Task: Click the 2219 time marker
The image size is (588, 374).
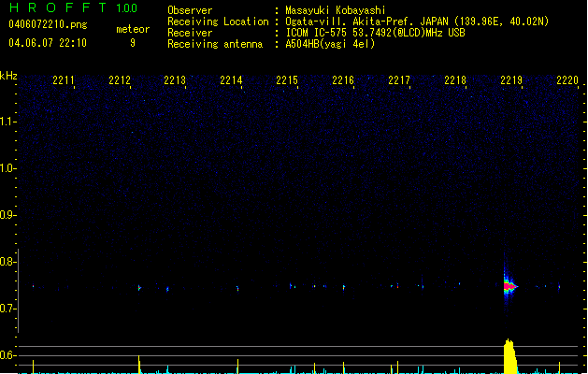Action: pos(511,80)
